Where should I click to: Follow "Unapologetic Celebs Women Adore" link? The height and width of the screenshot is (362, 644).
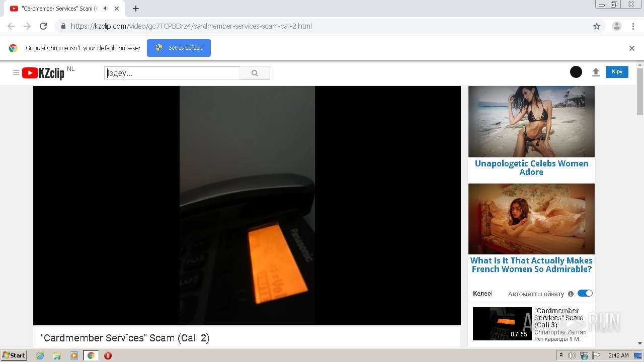pos(531,168)
